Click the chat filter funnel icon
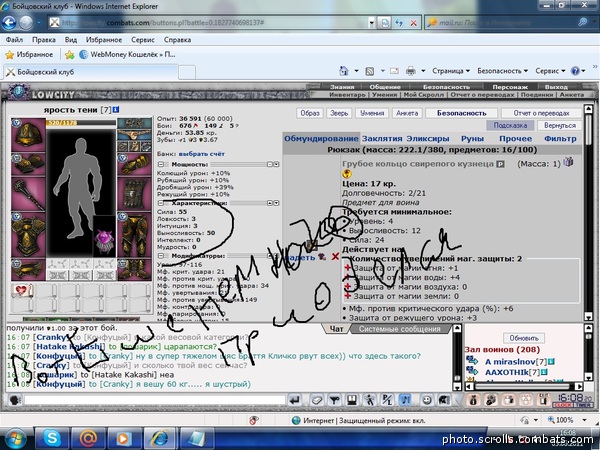The width and height of the screenshot is (600, 450). coord(335,400)
